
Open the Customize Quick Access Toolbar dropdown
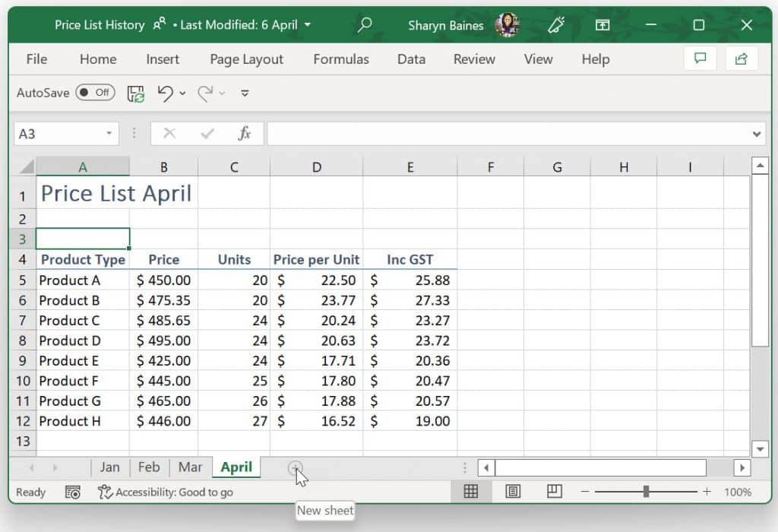tap(245, 93)
